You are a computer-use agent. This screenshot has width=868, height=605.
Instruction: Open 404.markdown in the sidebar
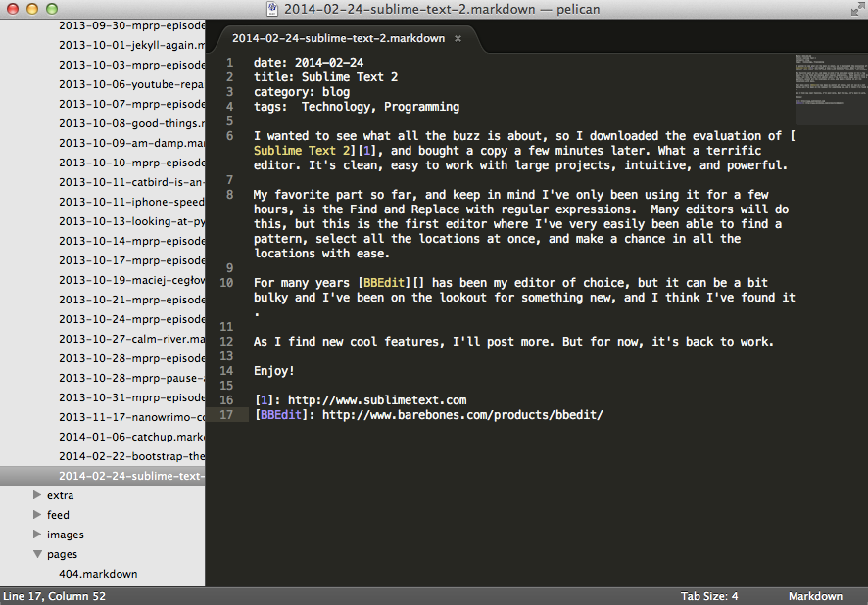click(98, 574)
